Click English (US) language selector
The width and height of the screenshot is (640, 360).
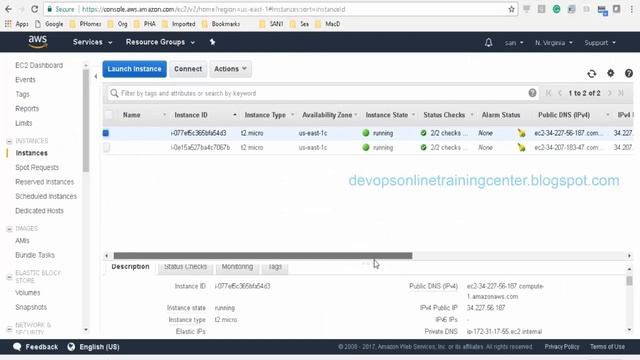tap(99, 347)
